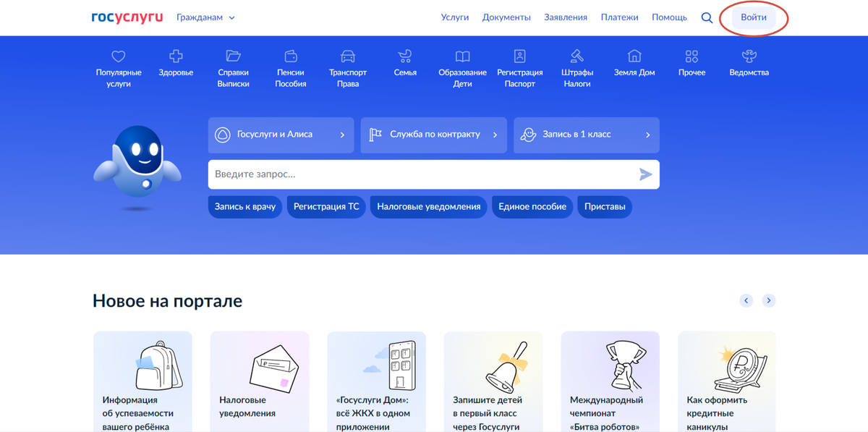This screenshot has height=432, width=868.
Task: Open the Услуги menu item
Action: [x=455, y=17]
